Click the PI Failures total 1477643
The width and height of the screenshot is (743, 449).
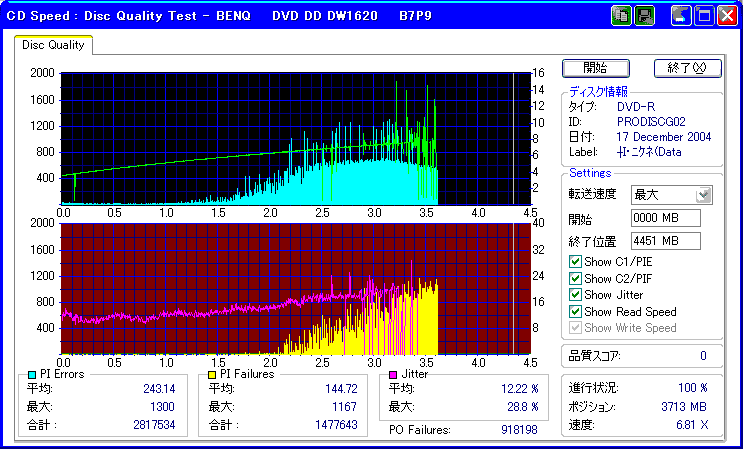(336, 424)
